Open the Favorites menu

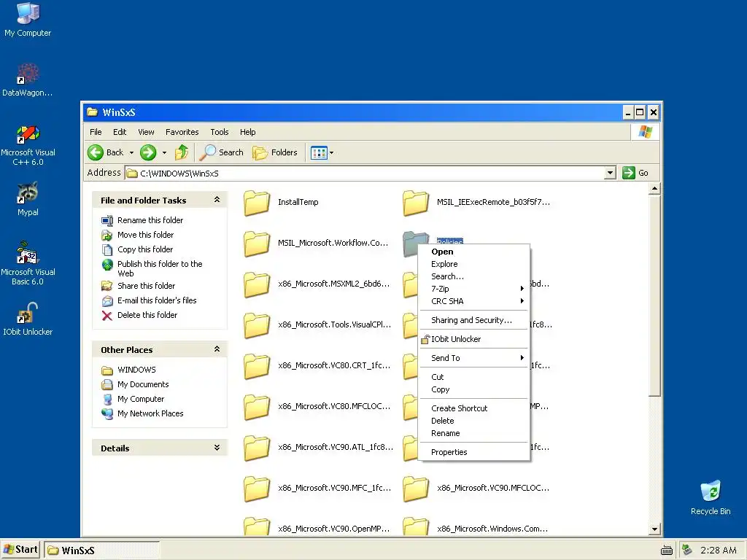tap(182, 132)
